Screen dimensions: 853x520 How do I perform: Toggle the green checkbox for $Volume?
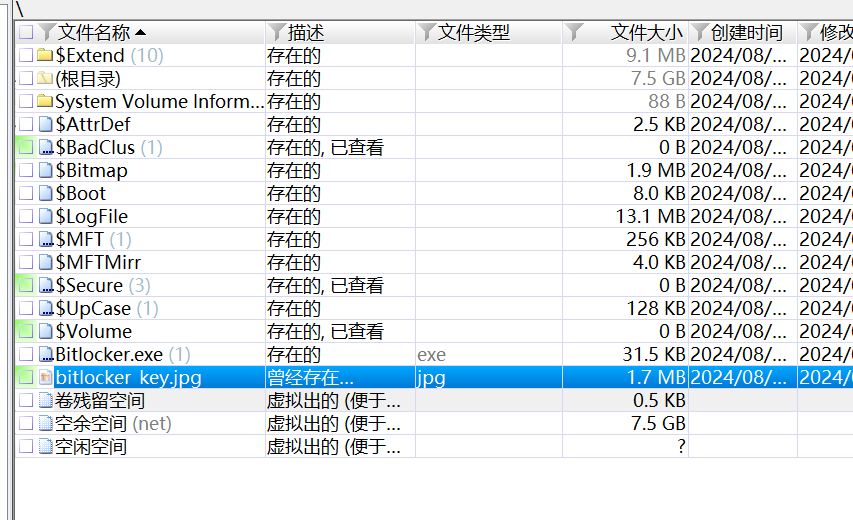tap(26, 331)
